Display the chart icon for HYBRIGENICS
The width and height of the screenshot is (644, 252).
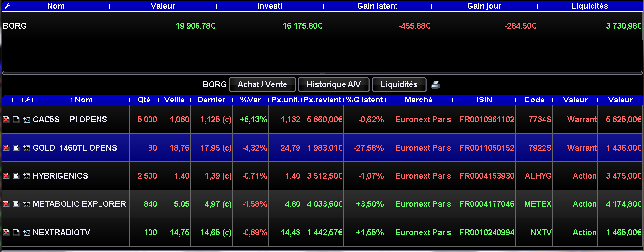click(x=27, y=176)
